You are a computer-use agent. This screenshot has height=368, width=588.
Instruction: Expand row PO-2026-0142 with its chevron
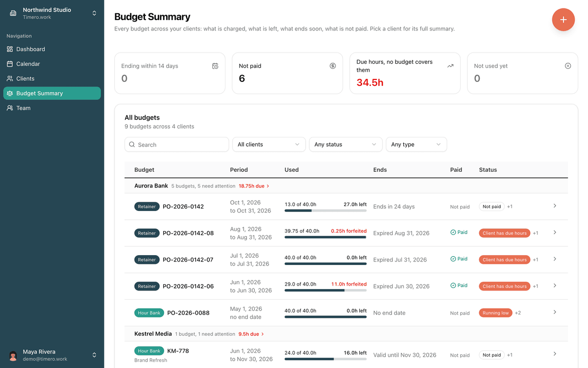click(555, 206)
